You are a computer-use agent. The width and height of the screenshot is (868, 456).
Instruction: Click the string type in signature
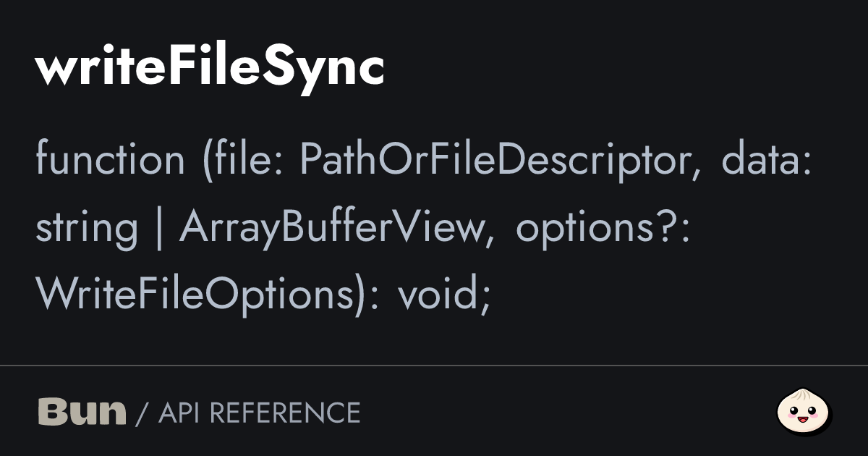86,227
